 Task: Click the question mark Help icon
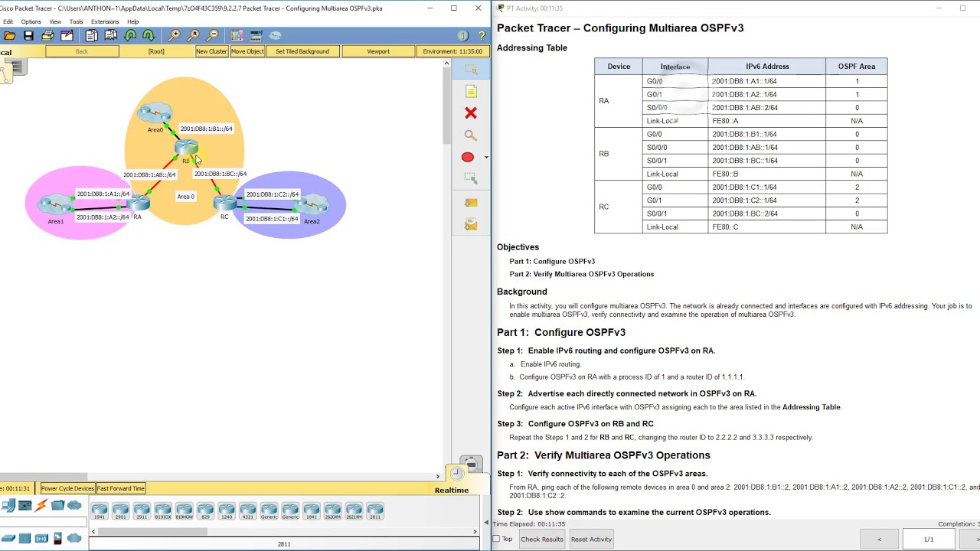tap(482, 36)
